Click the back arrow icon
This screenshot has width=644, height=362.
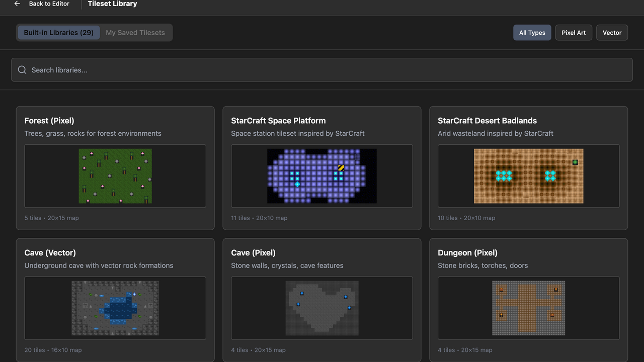click(x=17, y=4)
